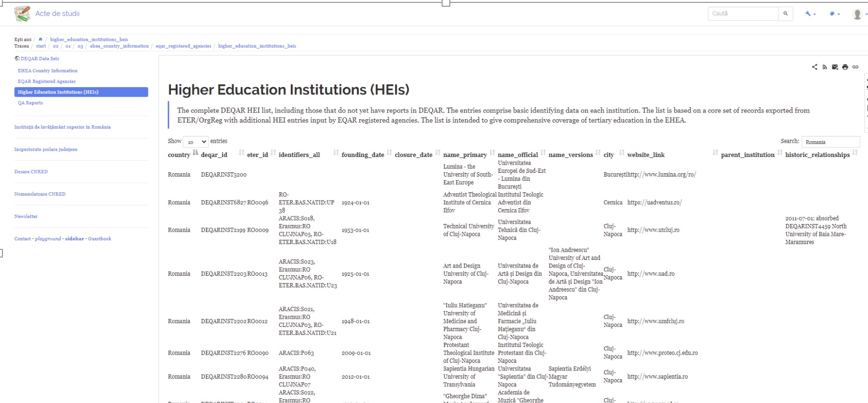Click the Guestbook link
This screenshot has width=868, height=403.
[100, 238]
